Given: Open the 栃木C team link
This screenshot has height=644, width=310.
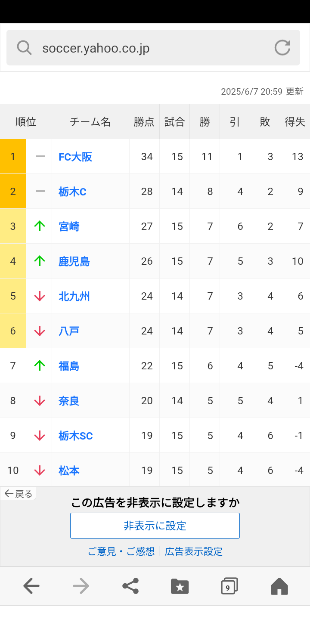Looking at the screenshot, I should coord(72,192).
